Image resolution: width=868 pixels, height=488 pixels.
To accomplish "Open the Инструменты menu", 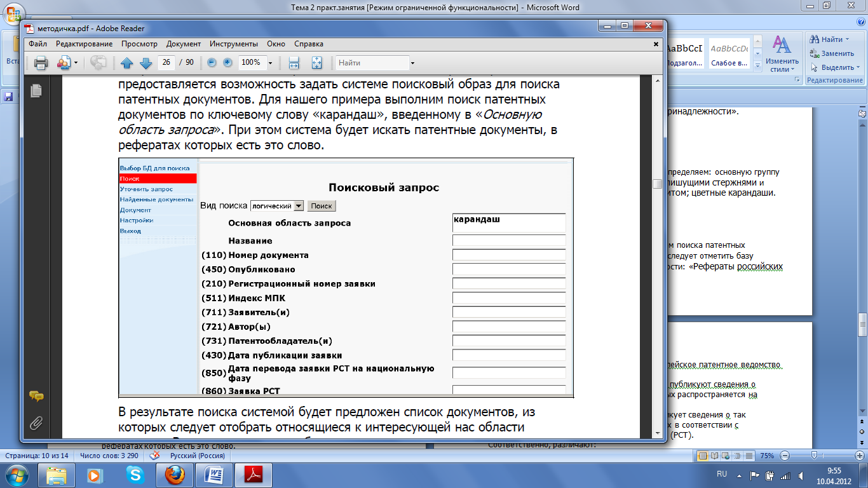I will 234,44.
